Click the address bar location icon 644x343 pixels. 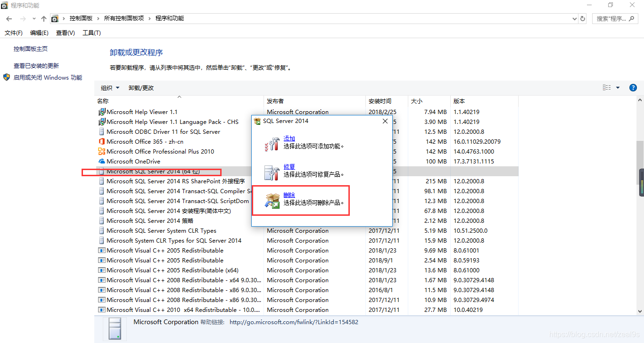coord(55,19)
